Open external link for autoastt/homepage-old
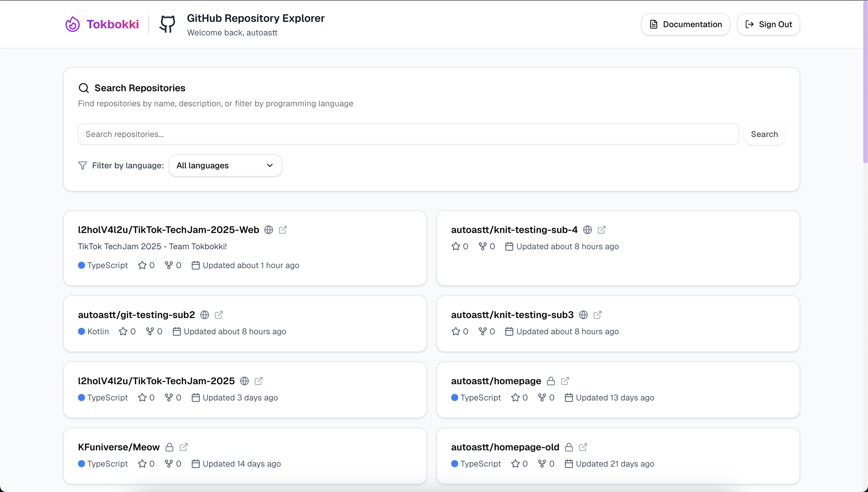The image size is (868, 492). point(583,447)
